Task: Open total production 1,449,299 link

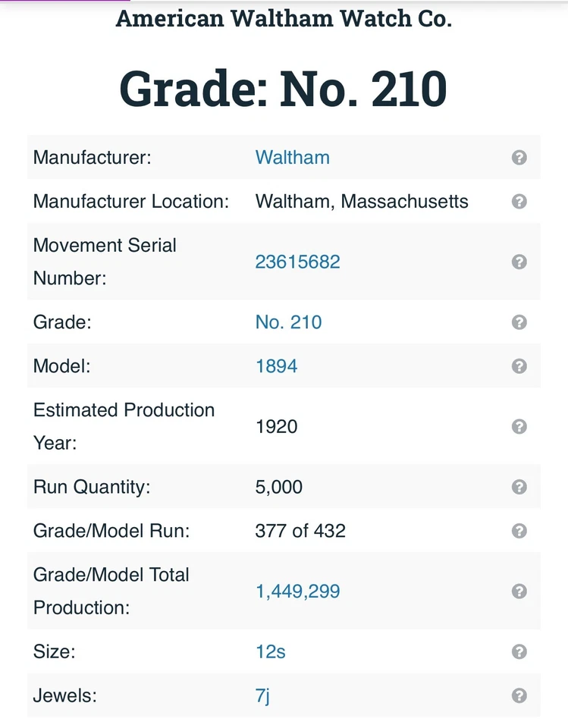Action: coord(297,591)
